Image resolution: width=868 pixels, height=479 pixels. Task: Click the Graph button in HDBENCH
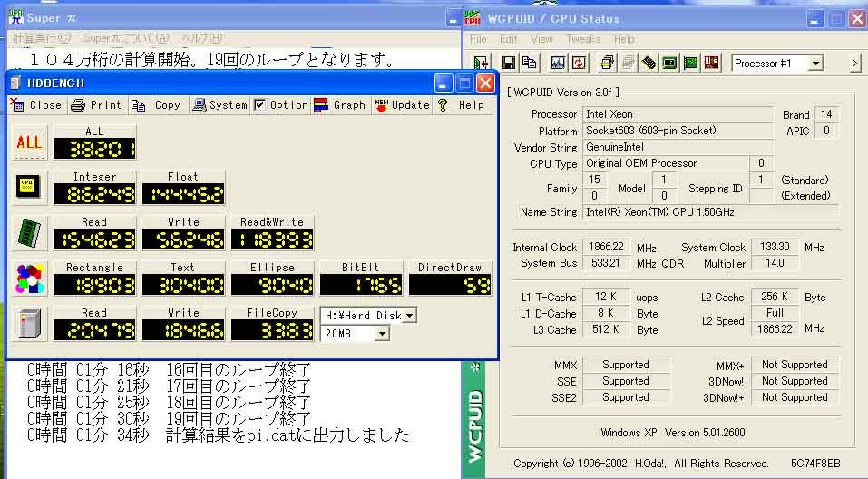(340, 104)
